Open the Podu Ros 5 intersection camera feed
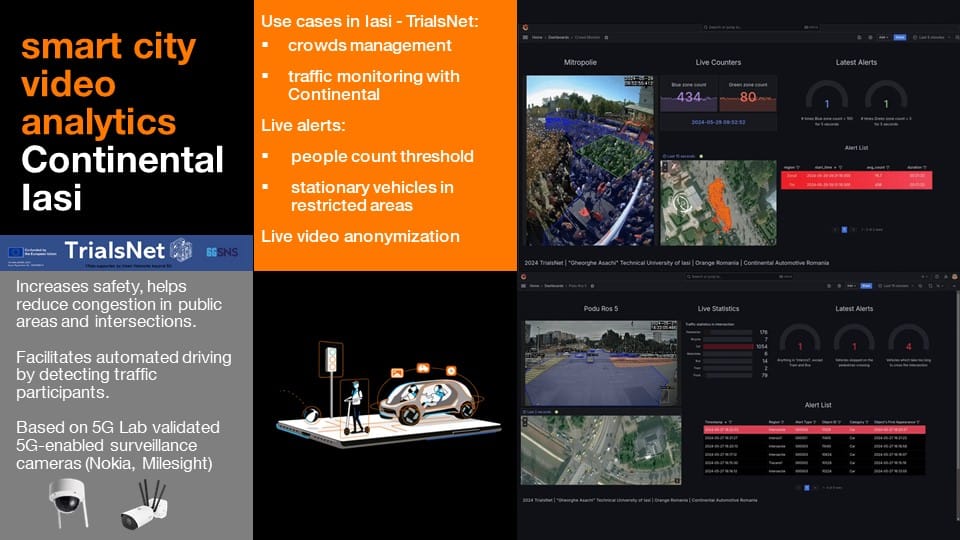The width and height of the screenshot is (960, 540). pos(601,362)
